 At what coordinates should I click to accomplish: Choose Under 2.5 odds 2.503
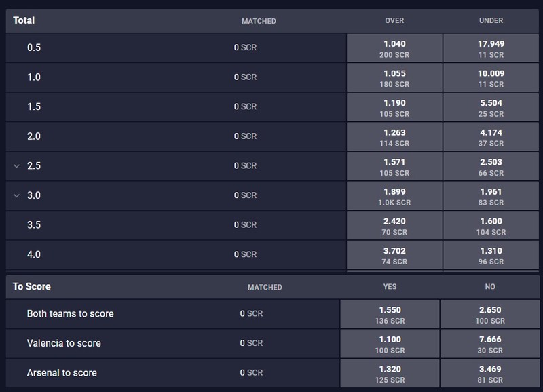pos(491,166)
